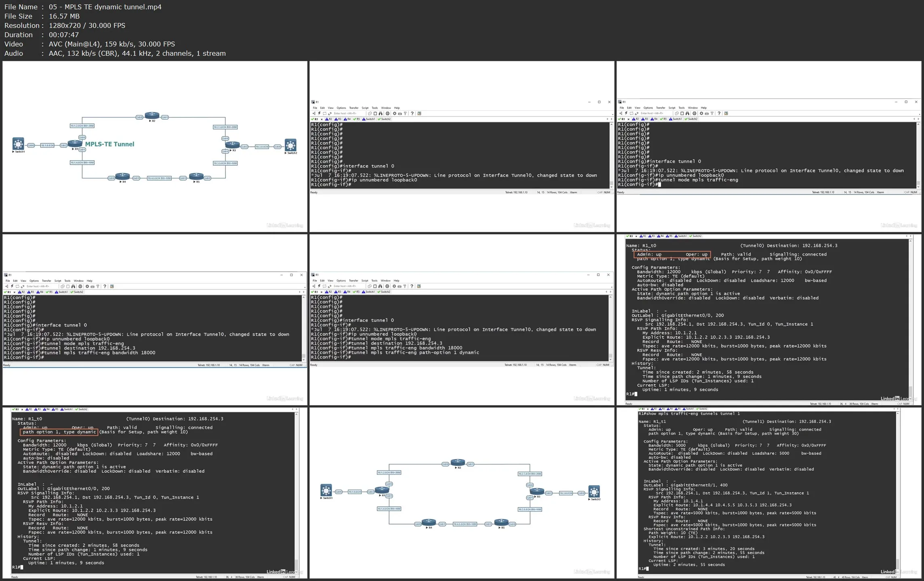Screen dimensions: 924x581
Task: Click R3 router icon in the untitled topology diagram
Action: point(537,491)
